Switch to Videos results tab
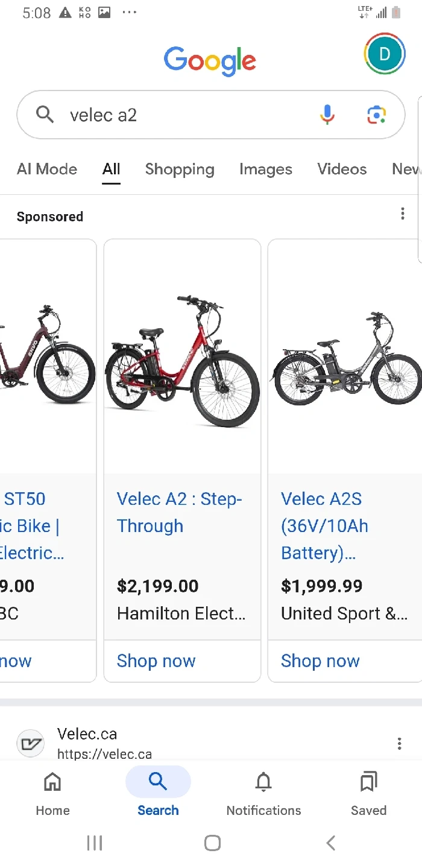The width and height of the screenshot is (422, 868). pyautogui.click(x=342, y=169)
